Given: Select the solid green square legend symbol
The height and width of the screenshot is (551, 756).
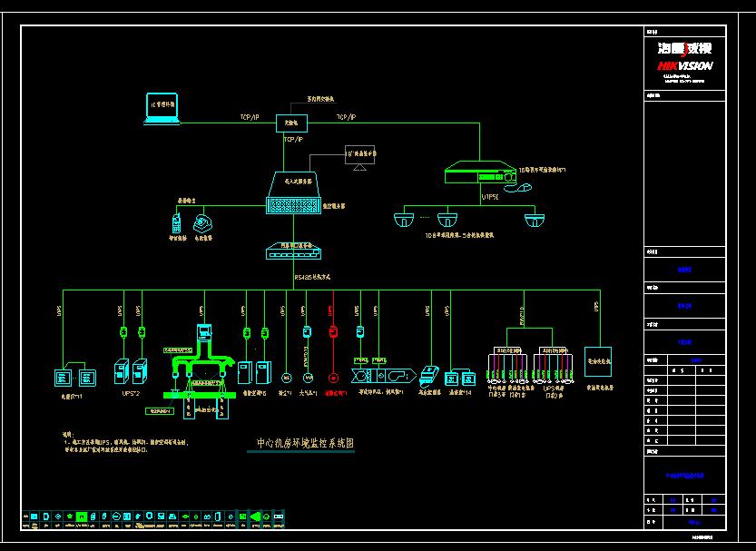Looking at the screenshot, I should pos(81,517).
